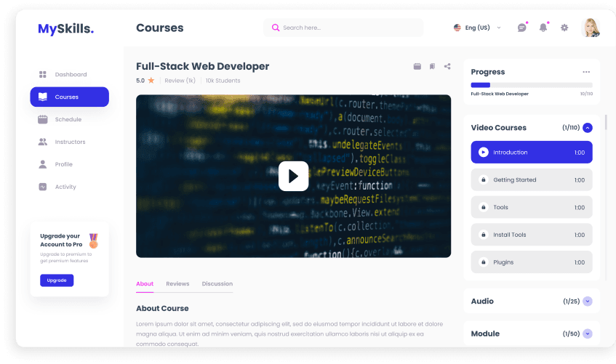Click the US flag icon

(x=457, y=28)
